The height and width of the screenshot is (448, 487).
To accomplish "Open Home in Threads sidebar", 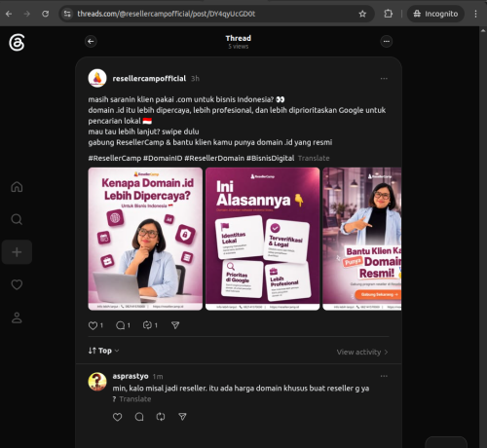I will pyautogui.click(x=17, y=187).
